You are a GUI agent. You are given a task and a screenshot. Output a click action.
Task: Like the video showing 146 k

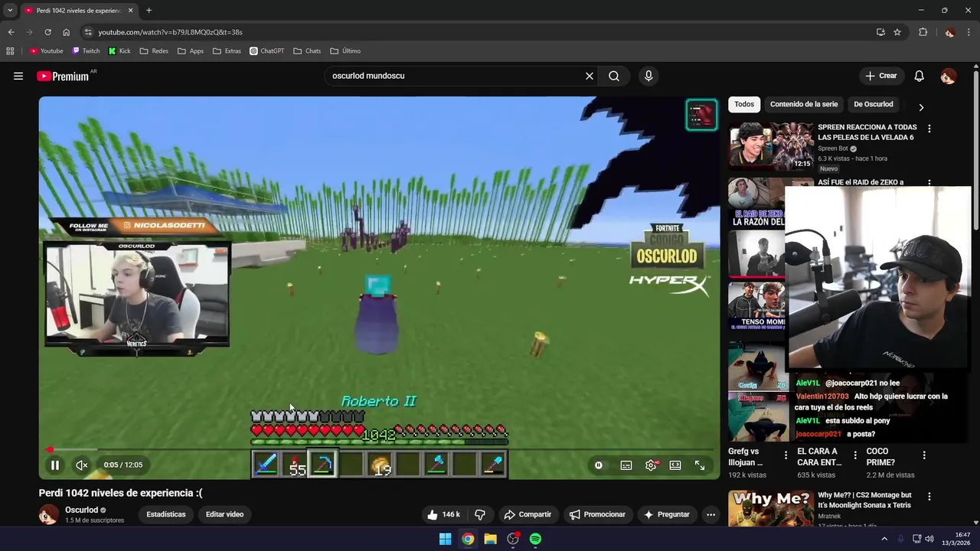coord(443,514)
